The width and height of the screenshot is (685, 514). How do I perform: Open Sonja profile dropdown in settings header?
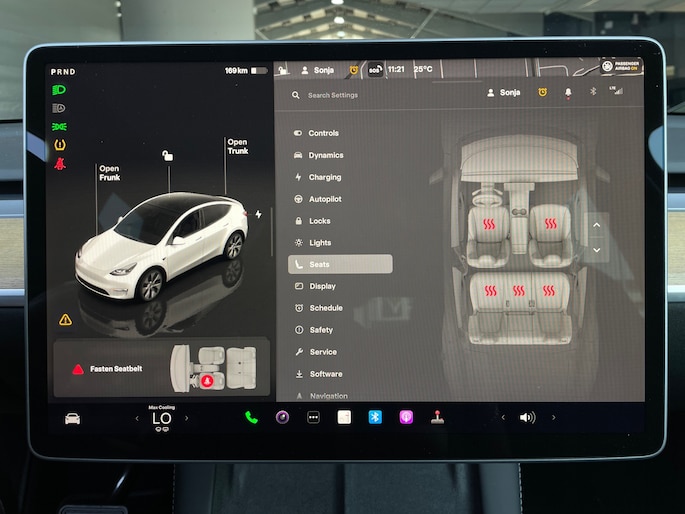(x=504, y=93)
